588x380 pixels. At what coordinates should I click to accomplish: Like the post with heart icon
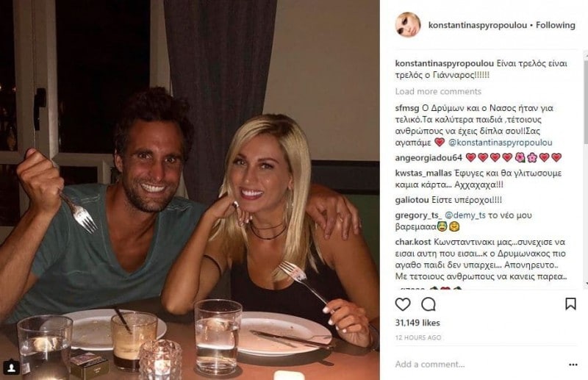coord(403,304)
